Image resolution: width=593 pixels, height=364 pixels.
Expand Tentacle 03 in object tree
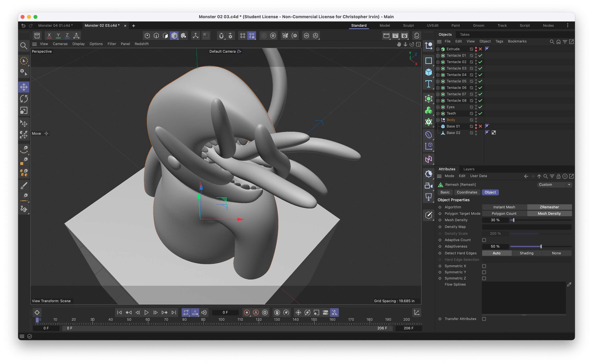pyautogui.click(x=438, y=68)
